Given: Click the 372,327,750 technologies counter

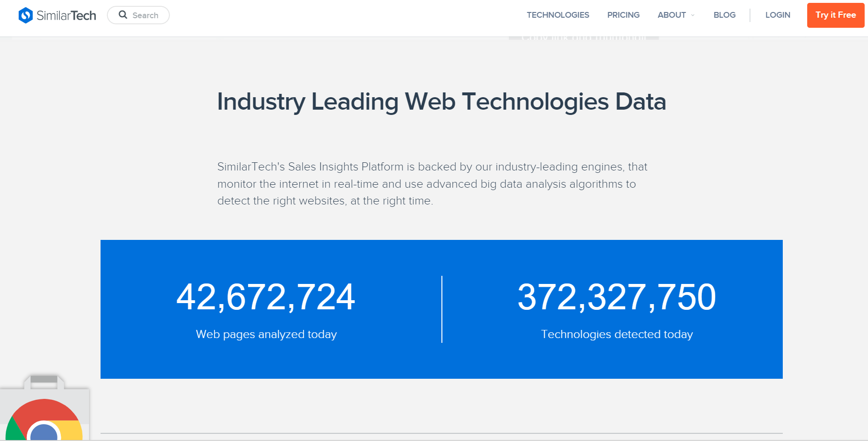Looking at the screenshot, I should pos(617,297).
